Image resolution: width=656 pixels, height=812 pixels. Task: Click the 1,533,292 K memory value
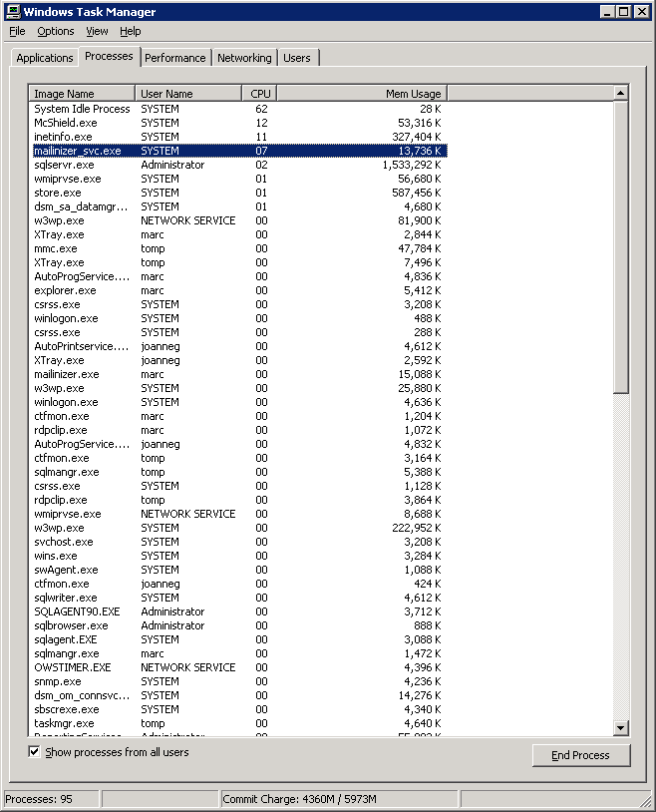[x=412, y=165]
